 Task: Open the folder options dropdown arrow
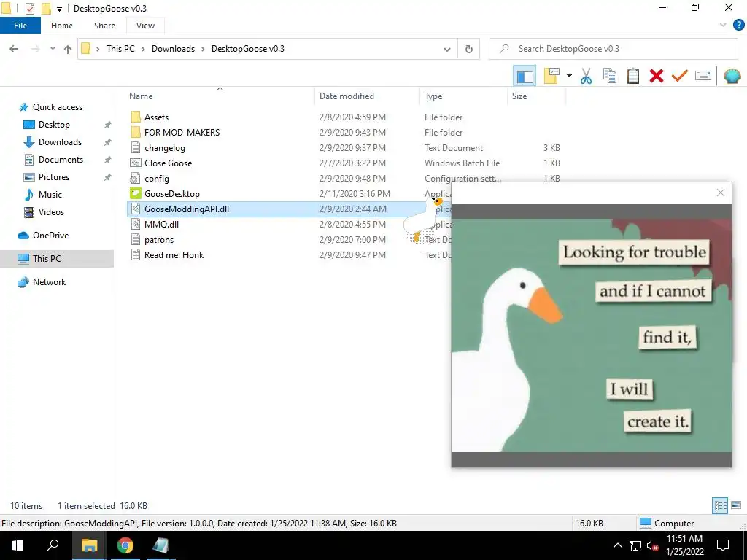coord(569,76)
